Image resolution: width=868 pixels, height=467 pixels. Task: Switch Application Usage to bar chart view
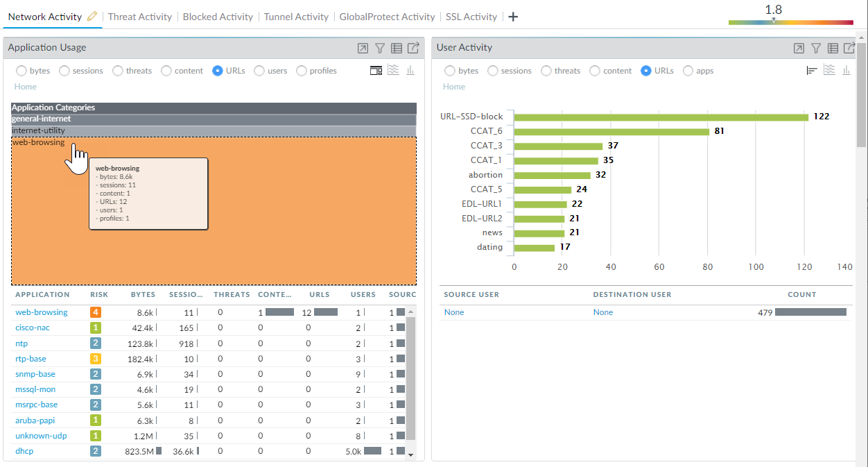pos(410,71)
